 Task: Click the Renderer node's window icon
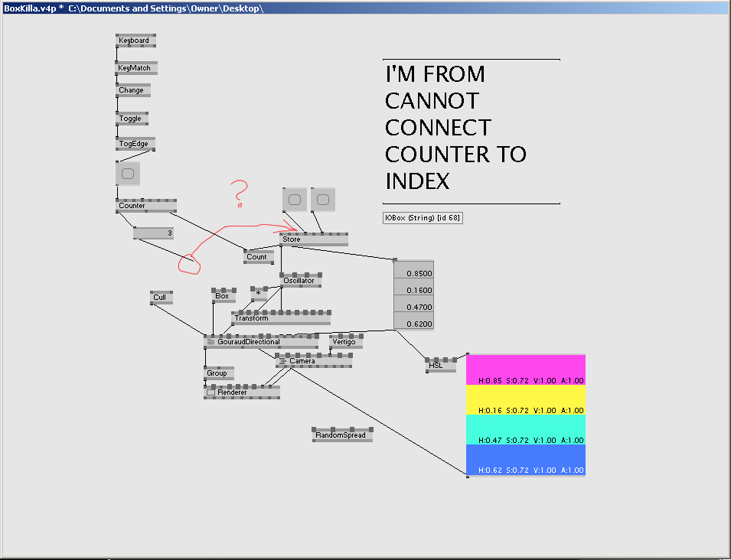point(210,392)
